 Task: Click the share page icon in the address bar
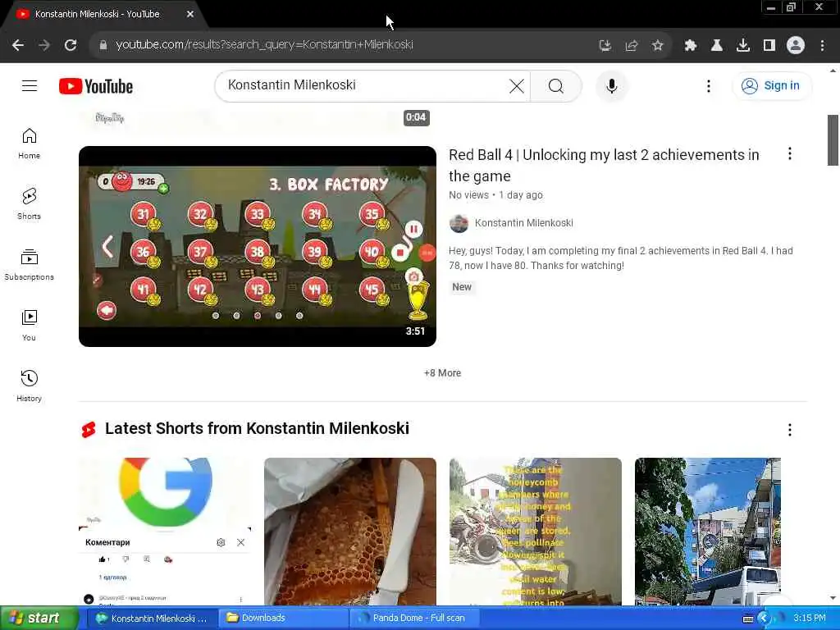tap(631, 45)
